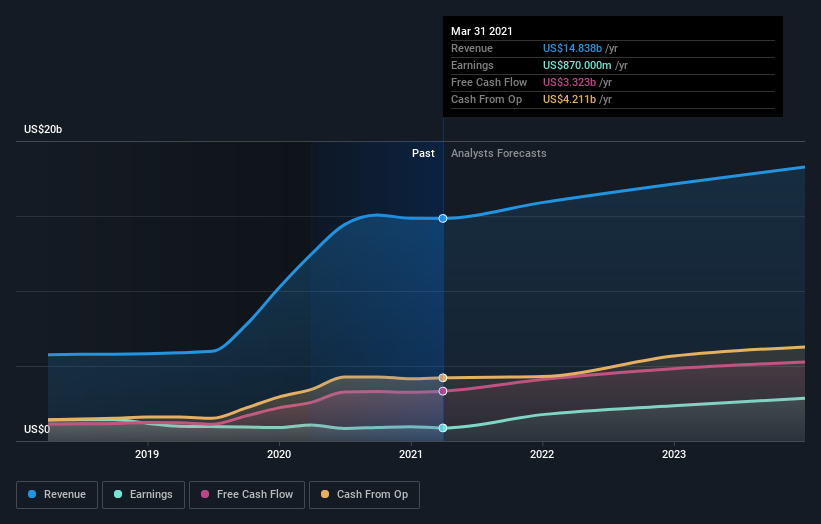Click the Past label
The image size is (821, 524).
[x=423, y=153]
